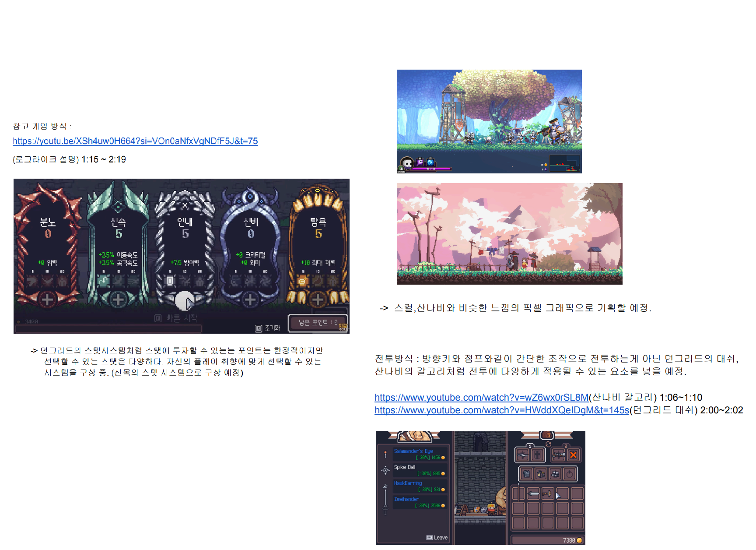Click the shopkeeper portrait atop shop panel
Viewport: 756px width, 550px height.
point(414,436)
